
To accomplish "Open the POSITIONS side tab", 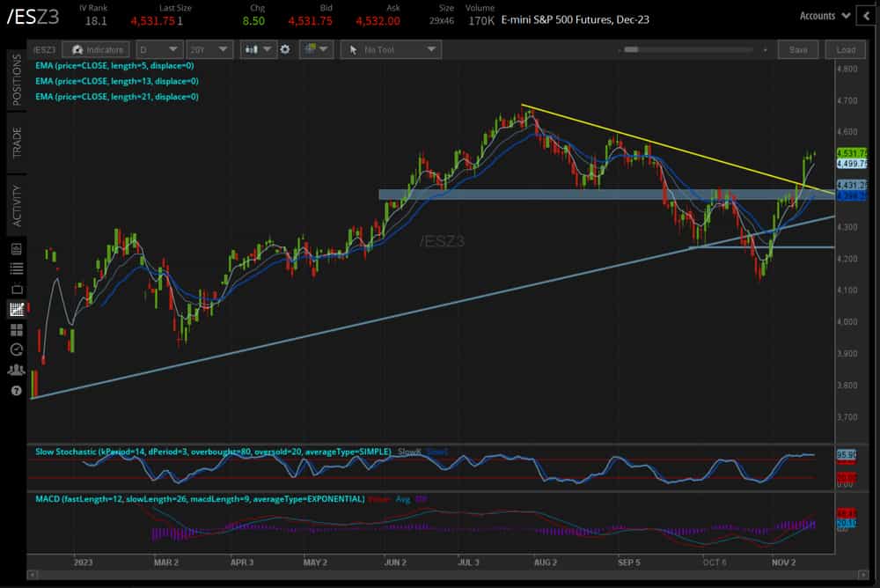I will click(x=16, y=80).
